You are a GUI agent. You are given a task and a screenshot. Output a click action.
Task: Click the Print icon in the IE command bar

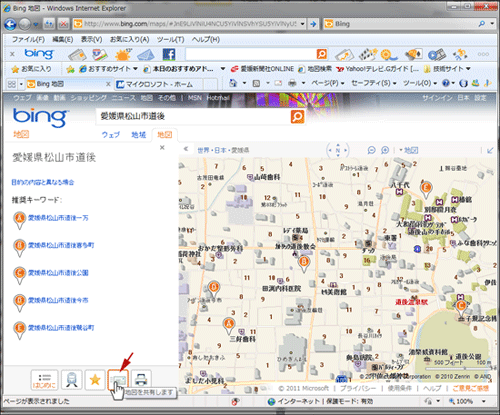[292, 83]
